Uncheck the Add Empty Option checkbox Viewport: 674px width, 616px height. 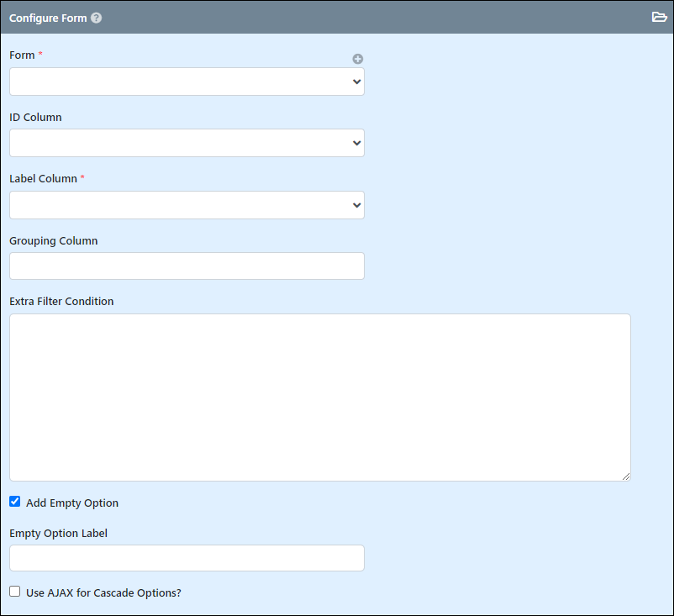tap(15, 501)
